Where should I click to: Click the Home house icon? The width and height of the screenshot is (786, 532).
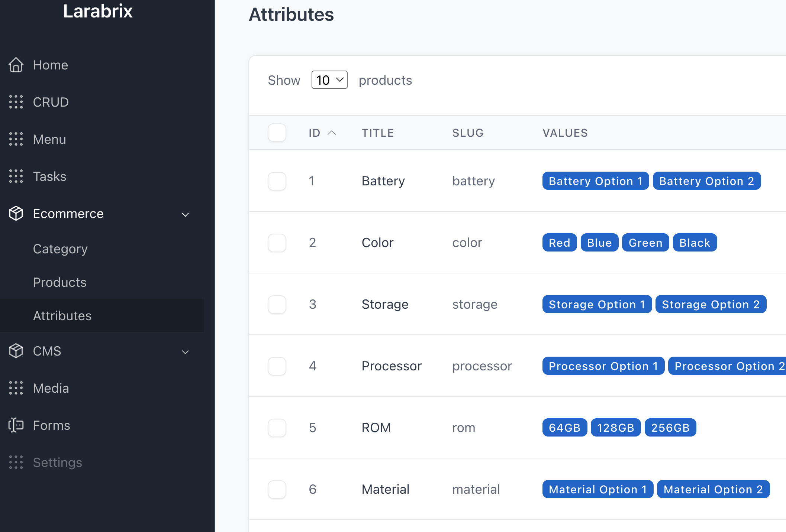16,65
